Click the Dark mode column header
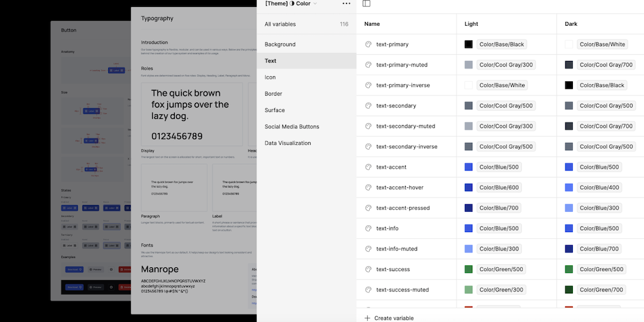 571,24
